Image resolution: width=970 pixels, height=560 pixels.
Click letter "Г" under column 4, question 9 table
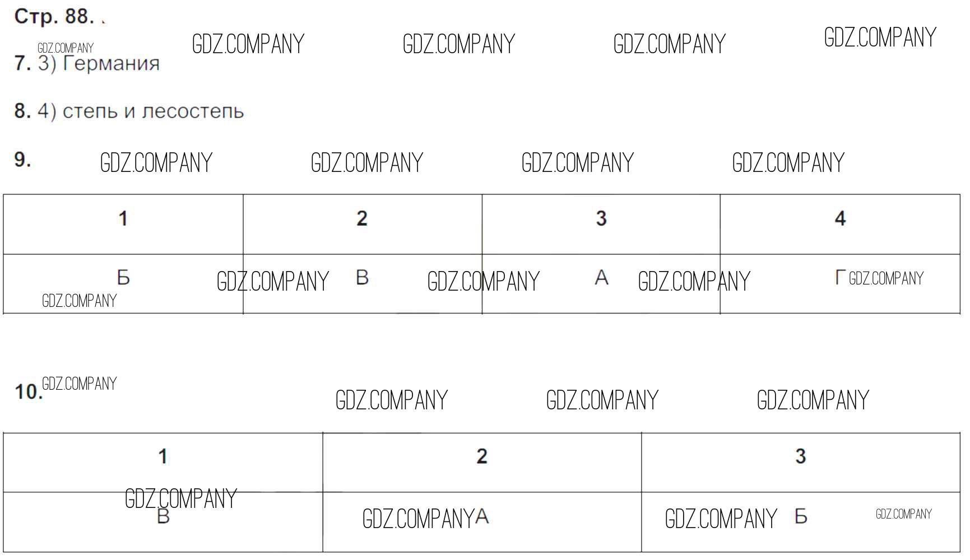click(x=840, y=277)
